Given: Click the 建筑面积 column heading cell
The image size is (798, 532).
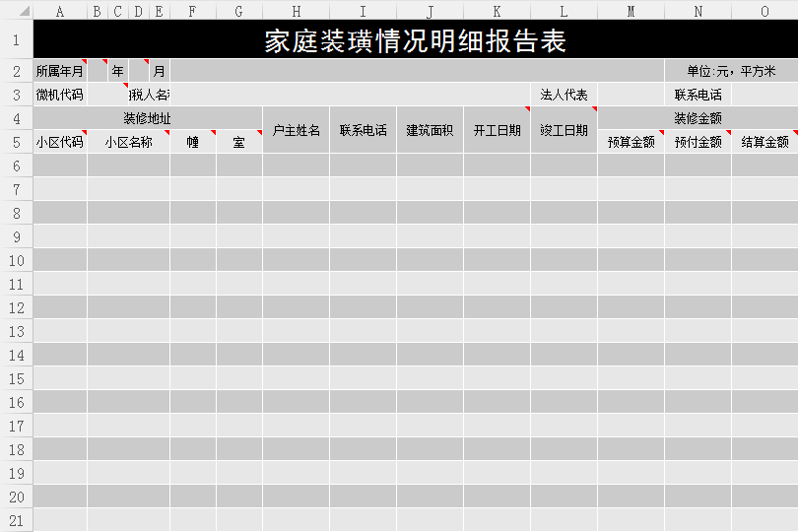Looking at the screenshot, I should [x=430, y=130].
